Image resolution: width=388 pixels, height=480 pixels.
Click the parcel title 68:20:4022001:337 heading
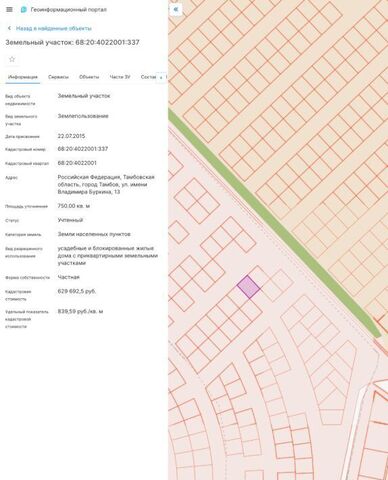(x=72, y=42)
